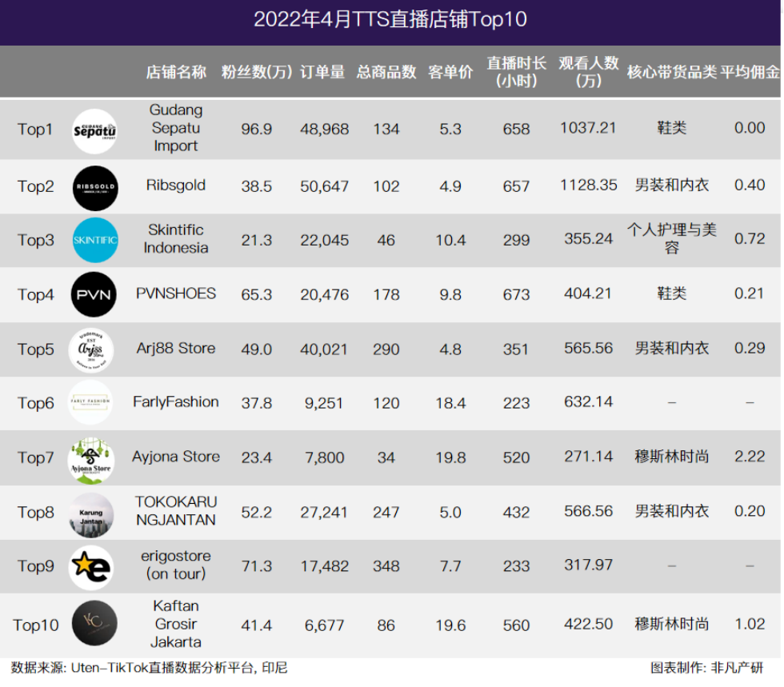Click 男装和内衣 in Ribsgold row
The width and height of the screenshot is (784, 687).
671,185
